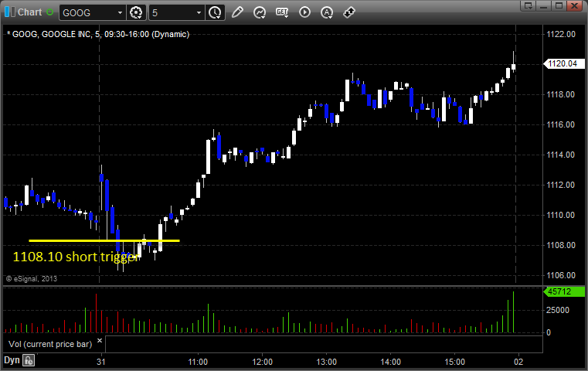This screenshot has width=588, height=371.
Task: Open the symbol settings gear menu
Action: [x=136, y=13]
